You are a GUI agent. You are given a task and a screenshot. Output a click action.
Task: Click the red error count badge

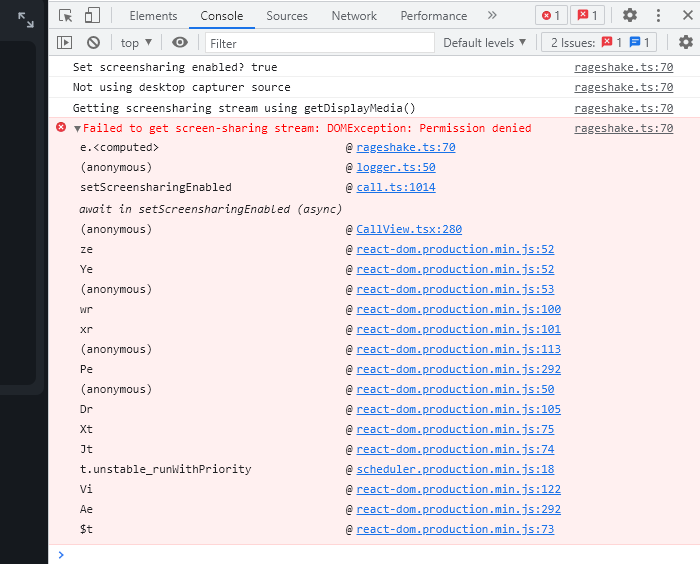click(x=551, y=16)
